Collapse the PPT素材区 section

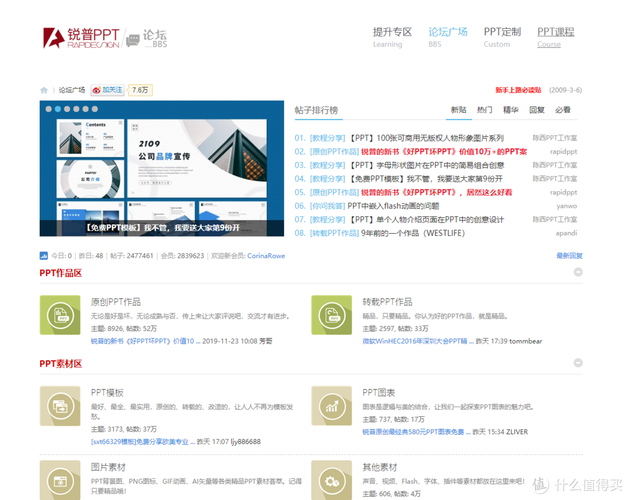(578, 363)
